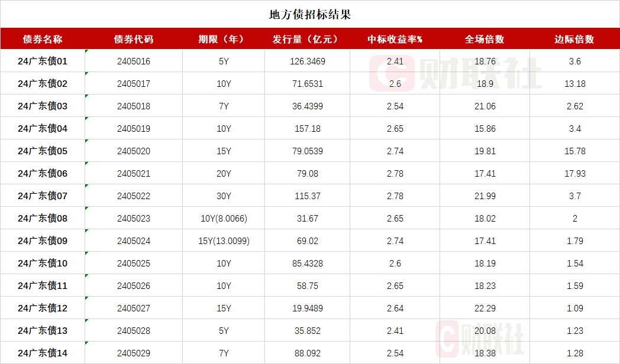This screenshot has width=620, height=364.
Task: Click the 债券名称 column header
Action: [x=43, y=39]
